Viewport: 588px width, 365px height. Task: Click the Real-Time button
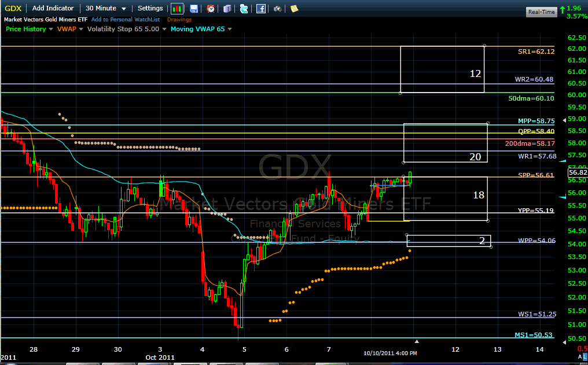pos(541,12)
